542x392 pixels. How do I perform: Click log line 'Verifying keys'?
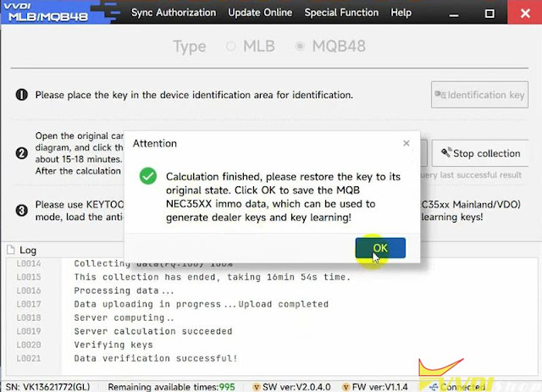click(113, 345)
